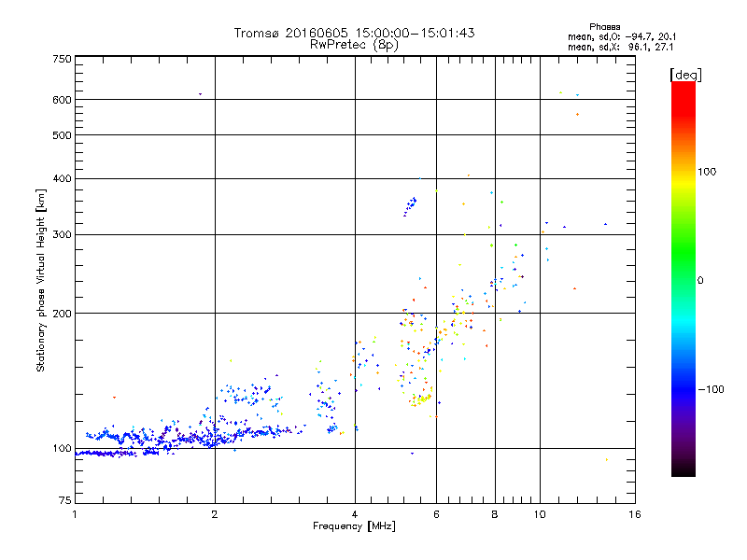
Task: Click the yellow point in the bottom-right of the plot
Action: [x=606, y=459]
